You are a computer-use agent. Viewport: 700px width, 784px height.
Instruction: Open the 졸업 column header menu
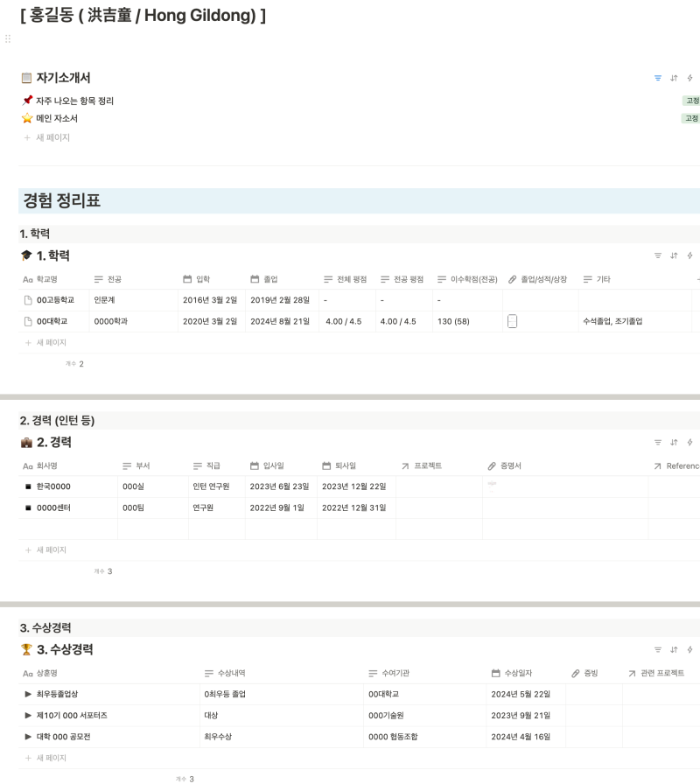coord(264,279)
